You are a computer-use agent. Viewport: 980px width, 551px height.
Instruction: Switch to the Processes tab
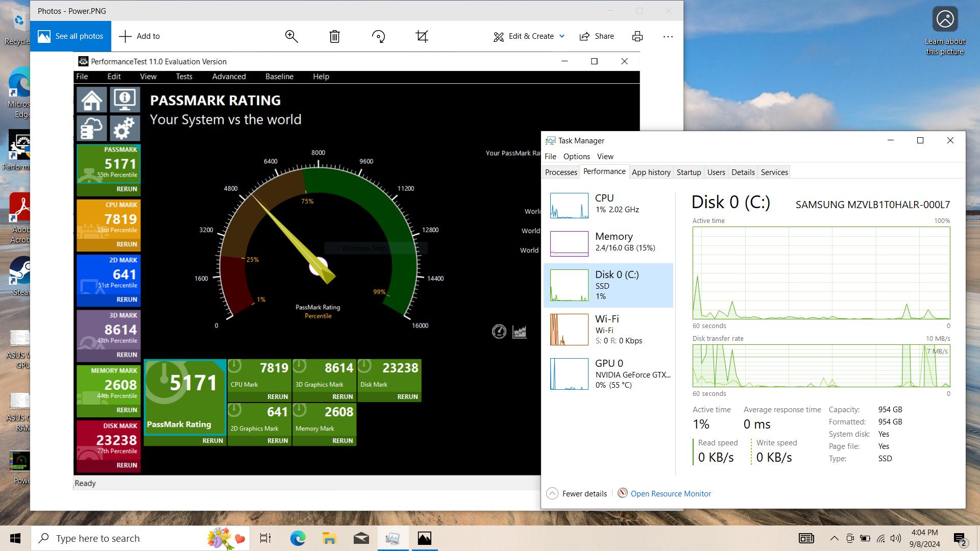pyautogui.click(x=561, y=172)
